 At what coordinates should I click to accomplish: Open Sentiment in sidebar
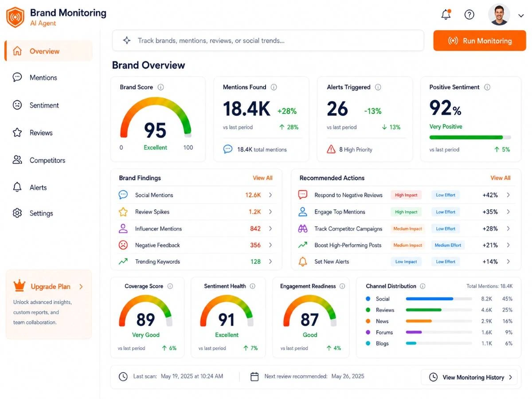point(44,105)
